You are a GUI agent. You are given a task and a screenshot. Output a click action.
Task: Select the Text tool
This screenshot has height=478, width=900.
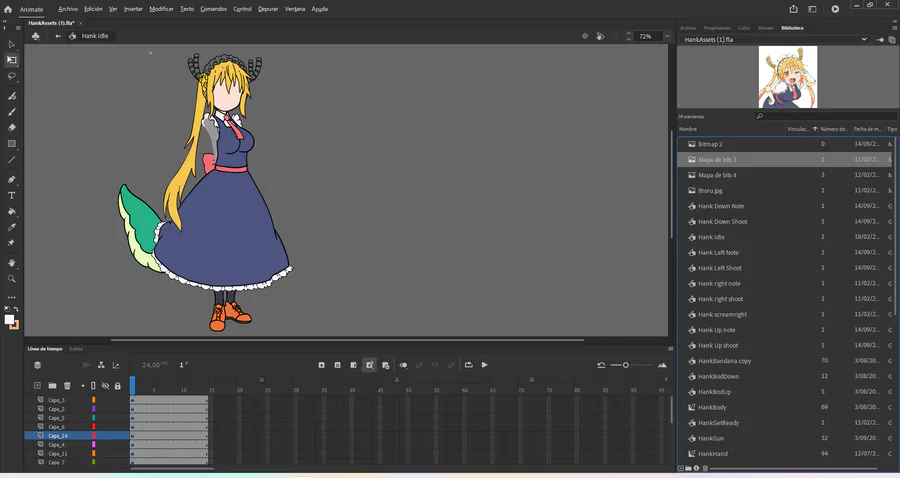click(12, 195)
